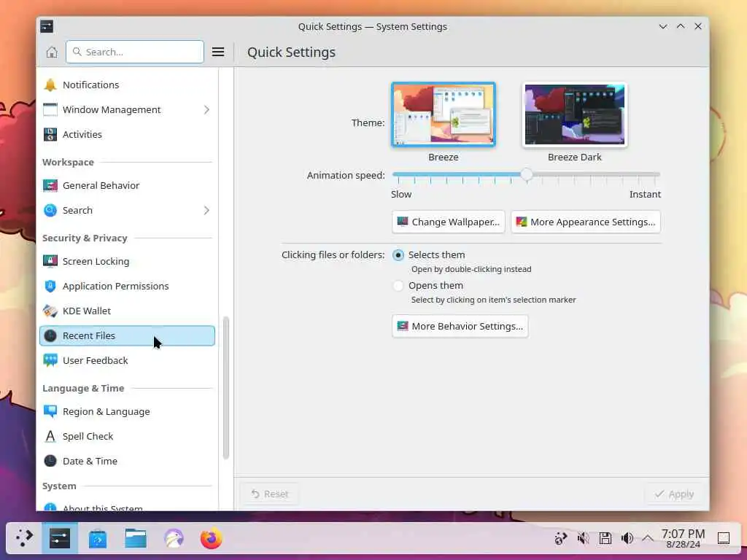Click the Region & Language icon
The width and height of the screenshot is (747, 560).
click(50, 411)
